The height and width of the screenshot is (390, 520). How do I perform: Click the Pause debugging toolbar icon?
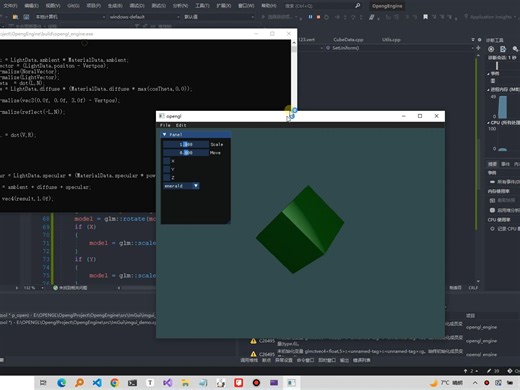tap(310, 17)
